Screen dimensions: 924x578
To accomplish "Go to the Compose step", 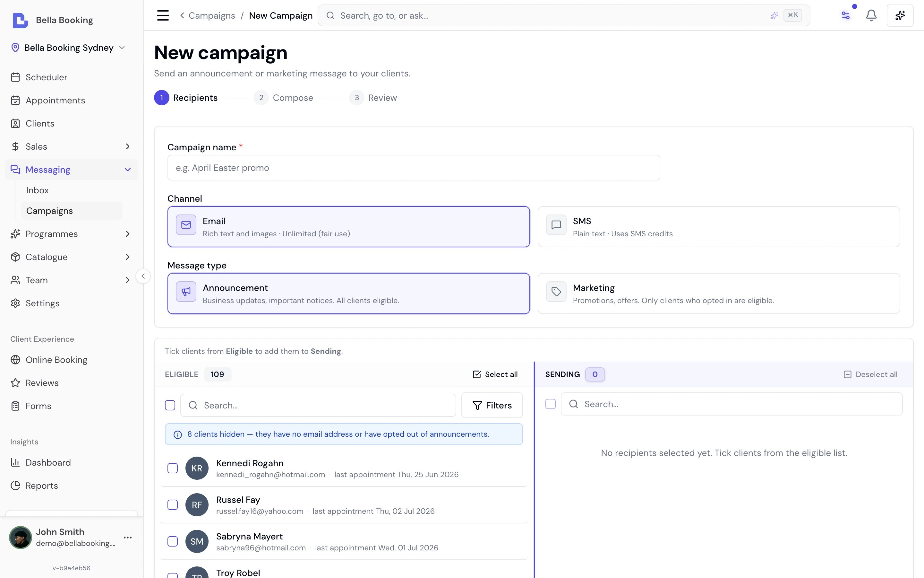I will pos(283,98).
